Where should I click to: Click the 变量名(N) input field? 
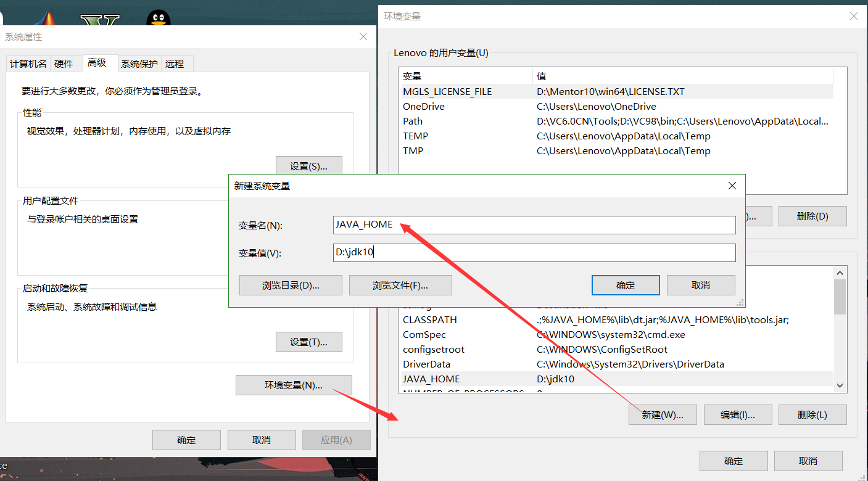534,225
